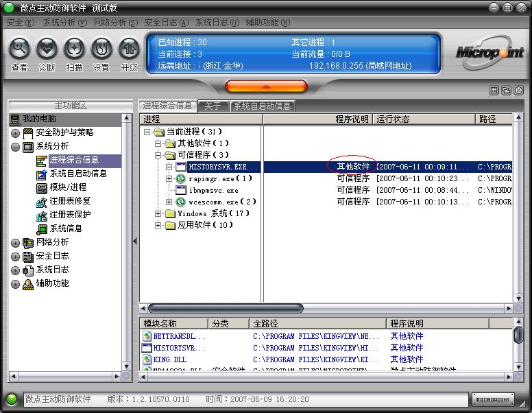Expand the Windows 系统(17) folder
This screenshot has height=413, width=532.
[x=158, y=213]
